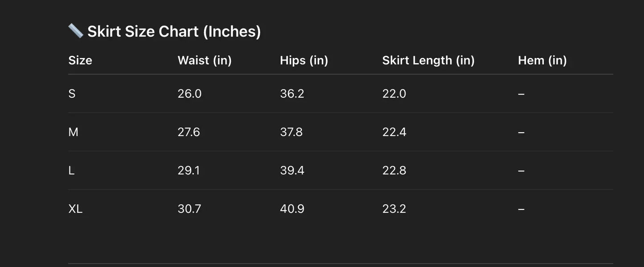Click the M size row label
The height and width of the screenshot is (267, 644).
pos(73,132)
